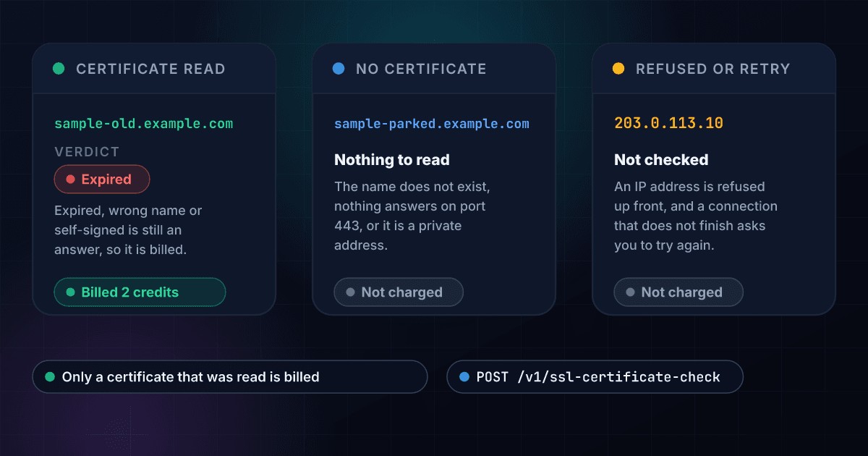Click the blue dot beside NO CERTIFICATE
The height and width of the screenshot is (456, 868).
[x=339, y=69]
